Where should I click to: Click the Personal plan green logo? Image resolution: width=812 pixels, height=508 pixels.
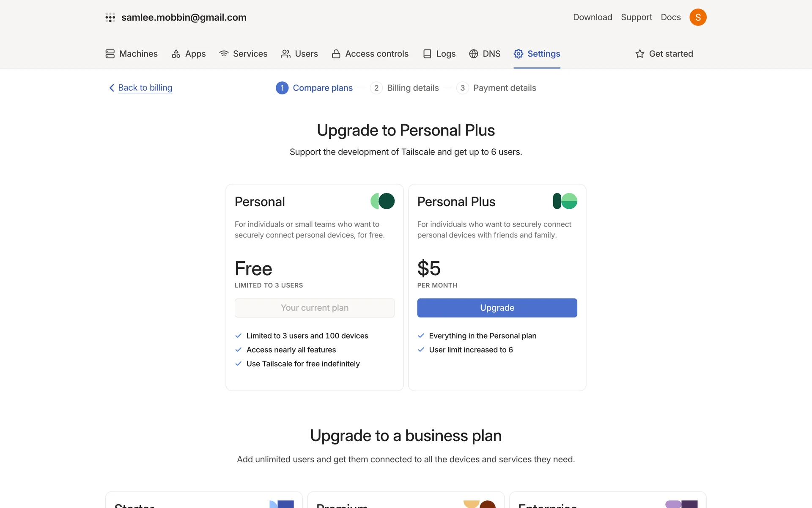point(382,201)
